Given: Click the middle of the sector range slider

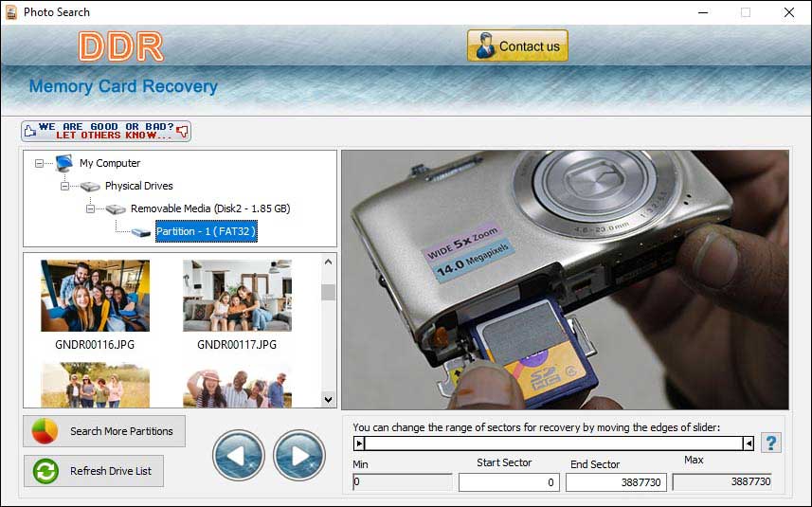Looking at the screenshot, I should pyautogui.click(x=553, y=444).
